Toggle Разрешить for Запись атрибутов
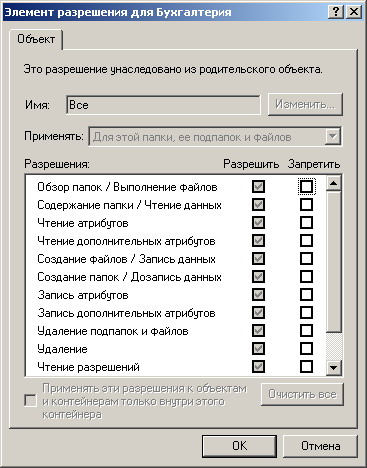This screenshot has height=468, width=367. coord(258,295)
